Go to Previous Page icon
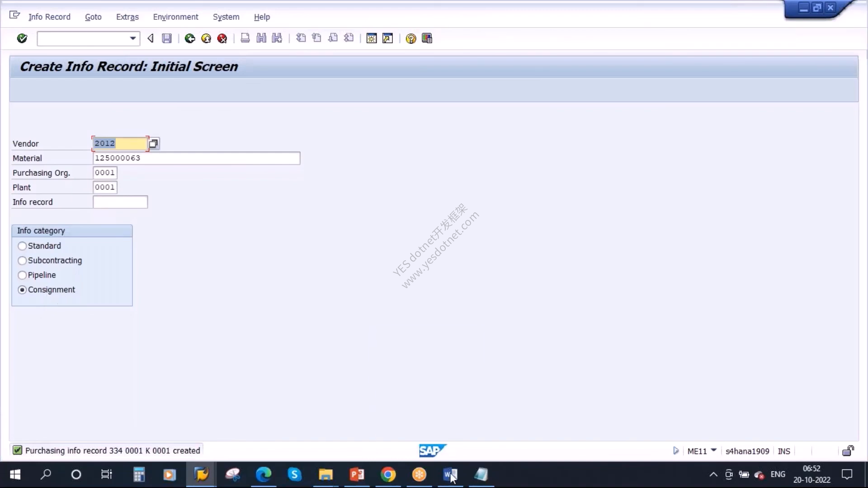 point(316,38)
